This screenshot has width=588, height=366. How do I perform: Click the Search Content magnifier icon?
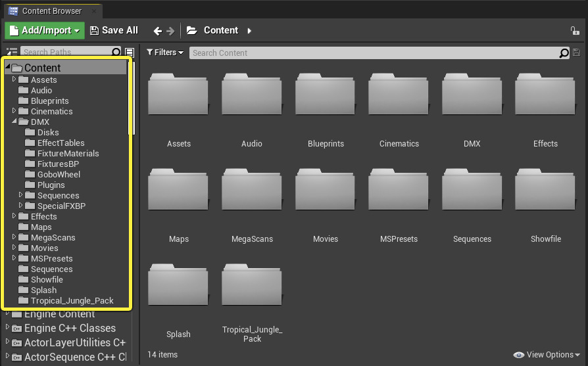tap(564, 53)
